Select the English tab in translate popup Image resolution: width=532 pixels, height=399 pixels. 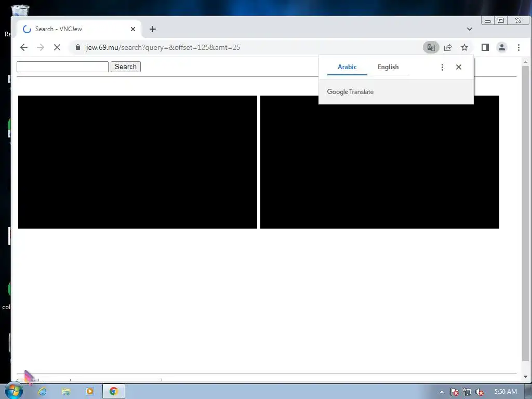[388, 67]
